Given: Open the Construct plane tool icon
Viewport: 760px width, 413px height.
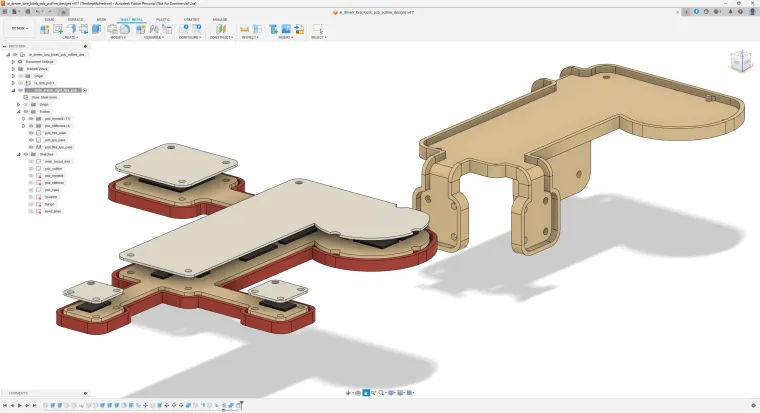Looking at the screenshot, I should coord(219,29).
